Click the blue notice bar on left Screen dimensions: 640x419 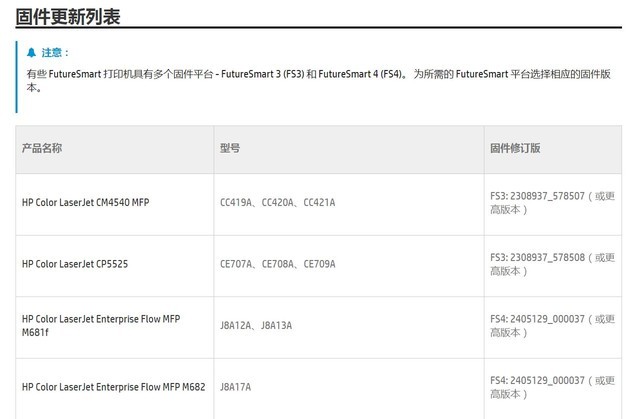pos(17,77)
